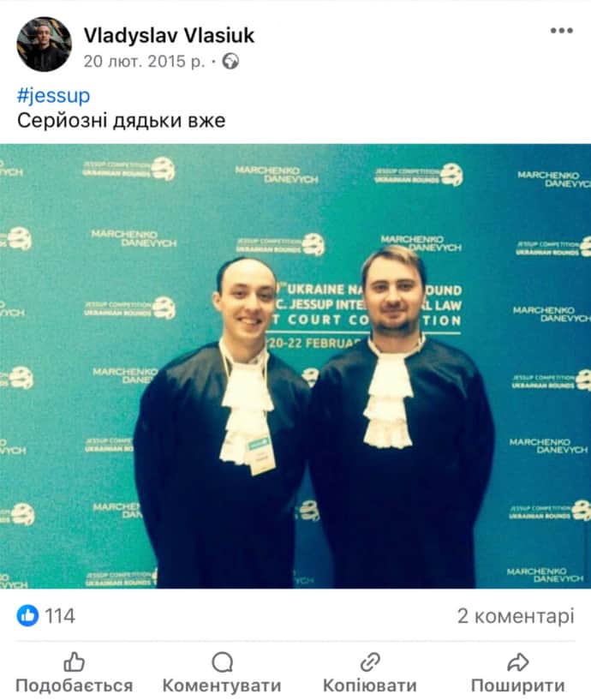Show the list of 114 reactions
This screenshot has height=700, width=591.
click(60, 616)
